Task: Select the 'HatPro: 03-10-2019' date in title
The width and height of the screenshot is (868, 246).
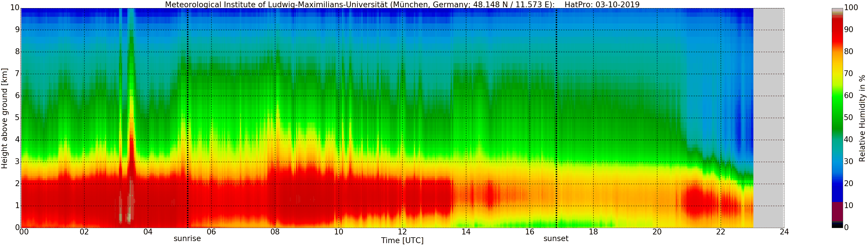Action: click(x=602, y=4)
